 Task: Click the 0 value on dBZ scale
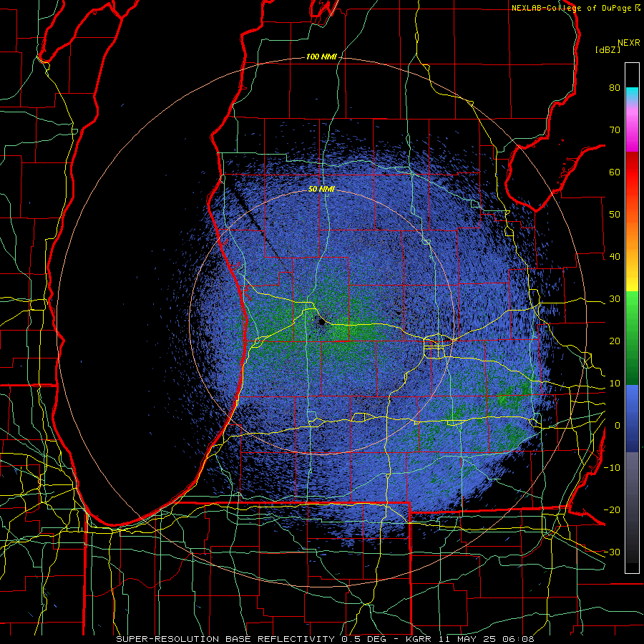618,426
